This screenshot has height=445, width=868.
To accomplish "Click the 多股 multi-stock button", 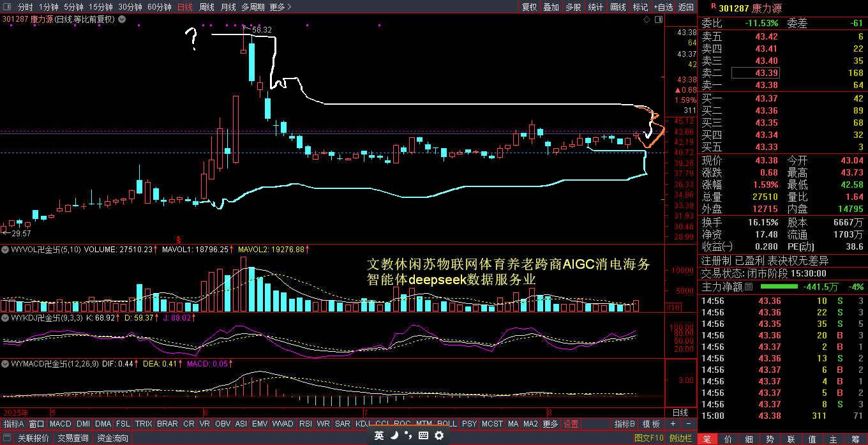I will tap(573, 7).
